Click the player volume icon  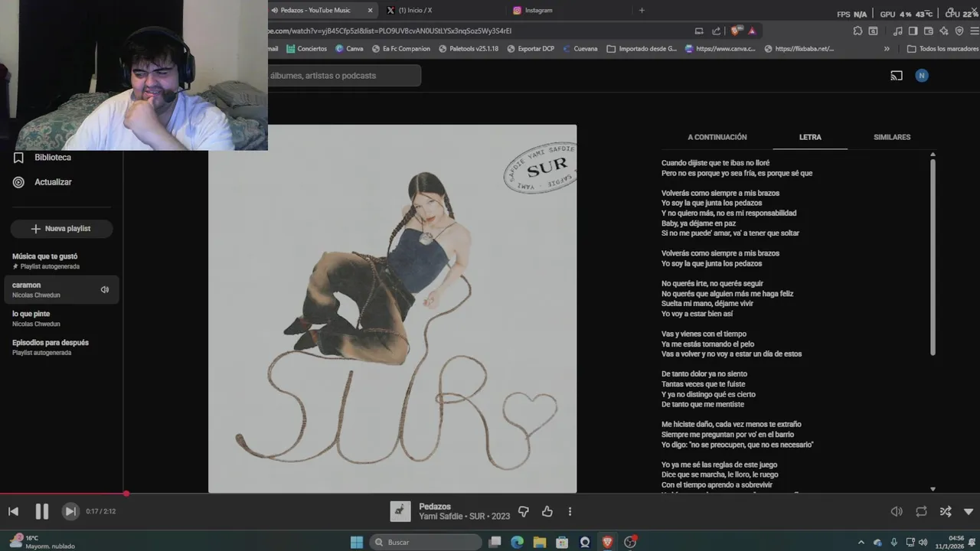pos(897,511)
